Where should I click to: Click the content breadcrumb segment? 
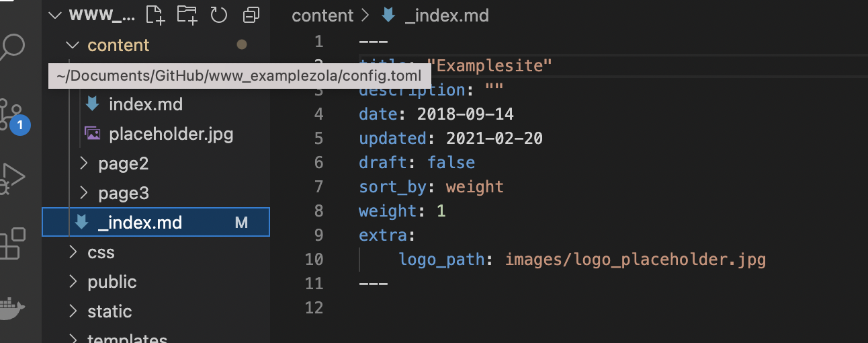tap(322, 15)
